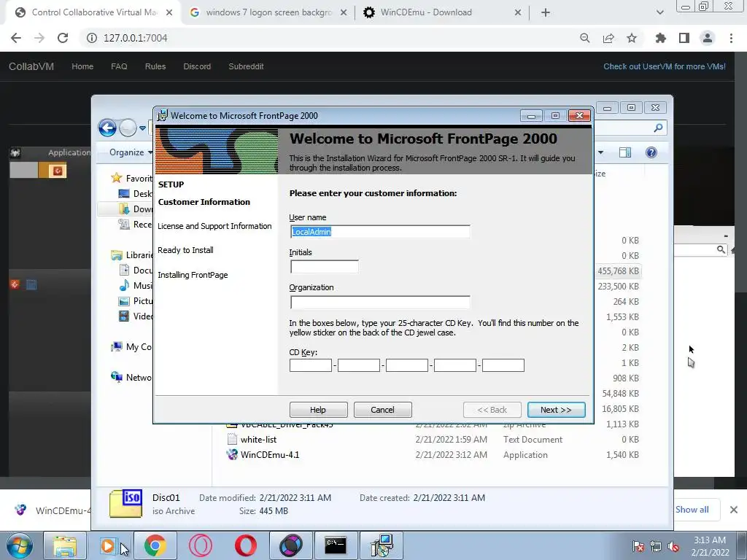Click the network tray icon

[x=656, y=546]
